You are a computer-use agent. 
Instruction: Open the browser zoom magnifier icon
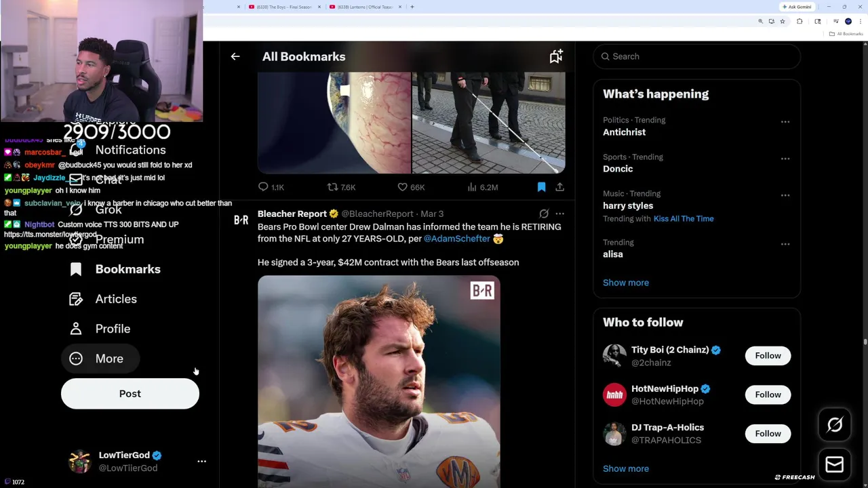pyautogui.click(x=760, y=22)
